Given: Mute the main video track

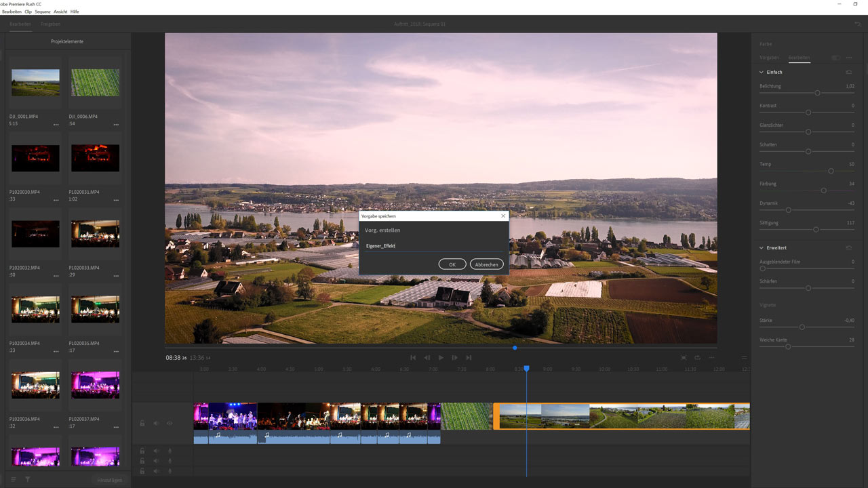Looking at the screenshot, I should pyautogui.click(x=156, y=424).
